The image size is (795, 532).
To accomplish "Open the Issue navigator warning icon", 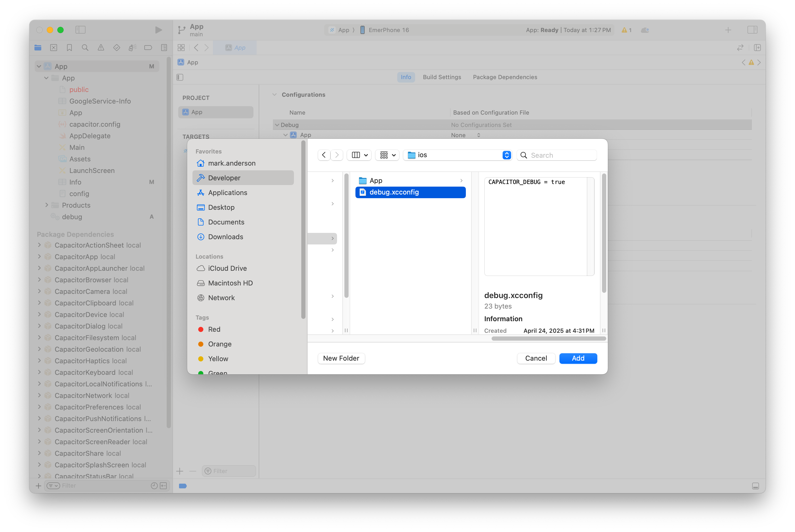I will click(101, 48).
